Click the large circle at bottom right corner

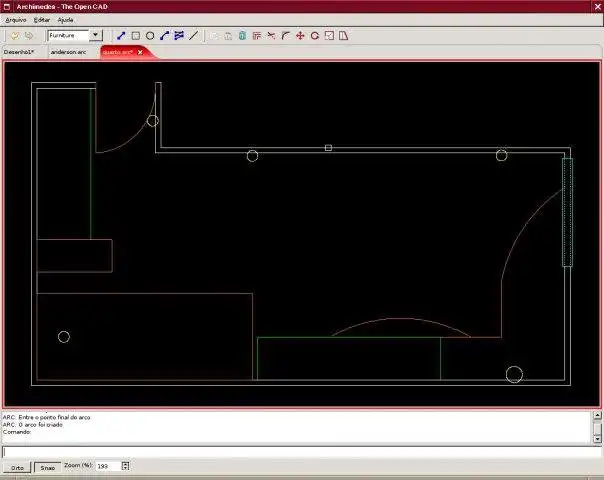[514, 374]
